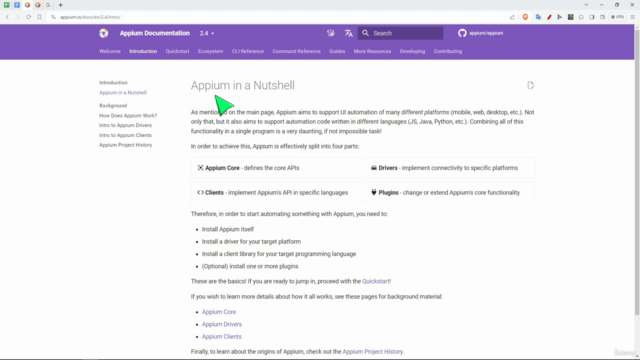This screenshot has height=360, width=640.
Task: Click the VPN button
Action: tap(617, 17)
